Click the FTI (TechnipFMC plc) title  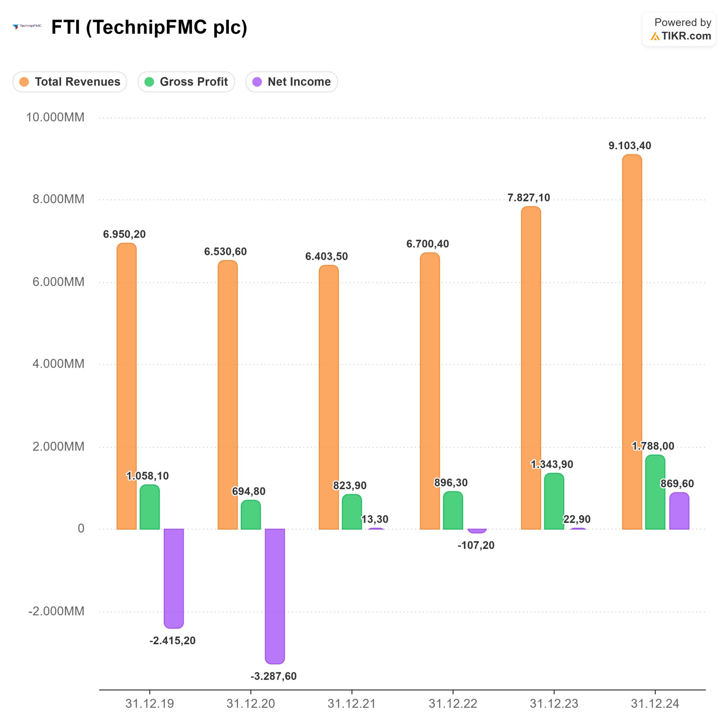tap(149, 27)
